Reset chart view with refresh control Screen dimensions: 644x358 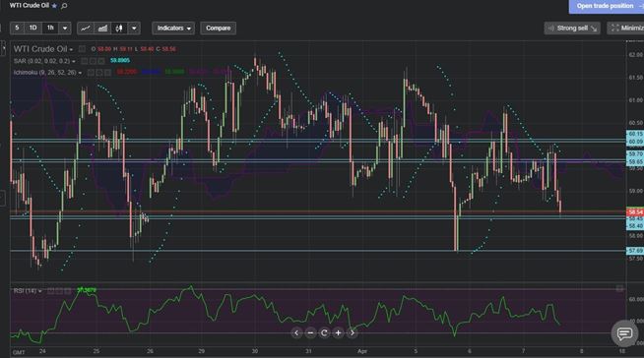click(x=324, y=333)
